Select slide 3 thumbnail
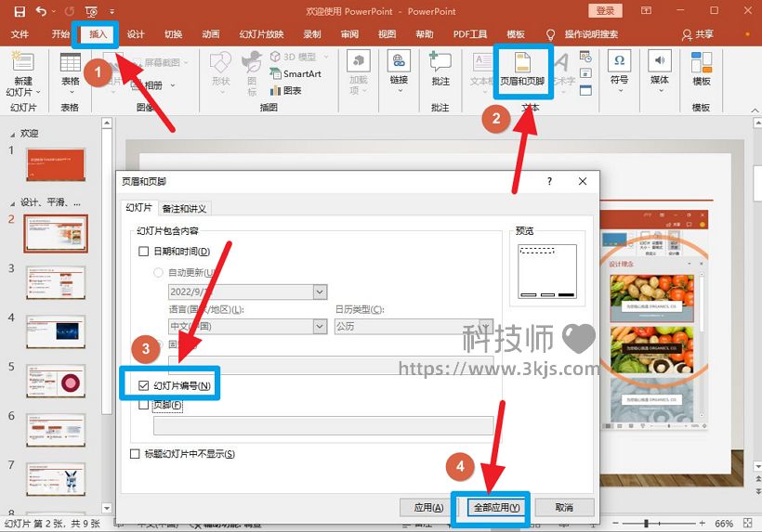This screenshot has height=532, width=762. [56, 283]
